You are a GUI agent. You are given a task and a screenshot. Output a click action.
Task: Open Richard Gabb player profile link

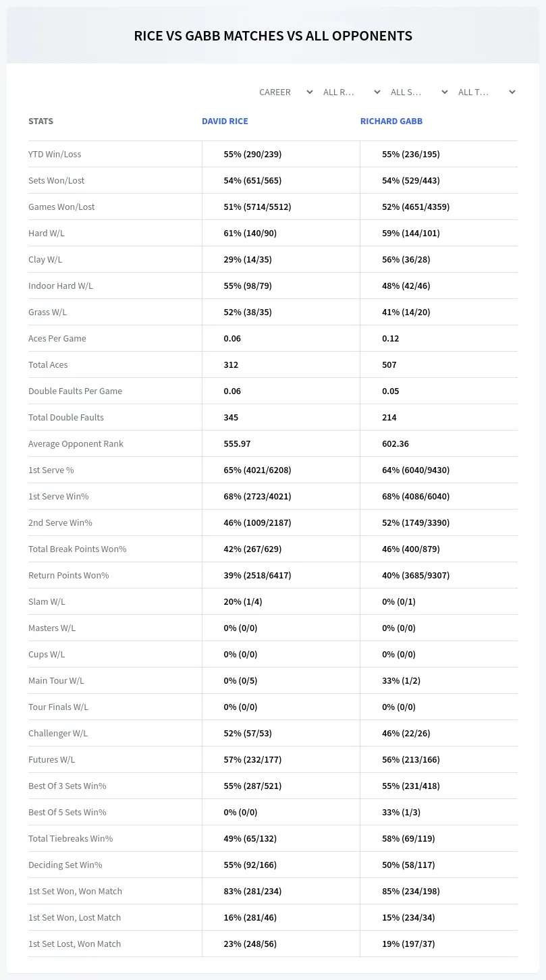point(391,121)
